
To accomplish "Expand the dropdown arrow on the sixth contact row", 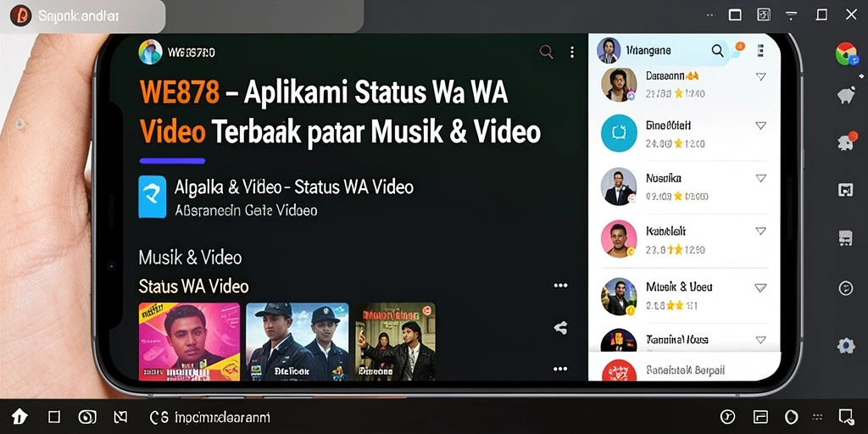I will click(x=760, y=339).
